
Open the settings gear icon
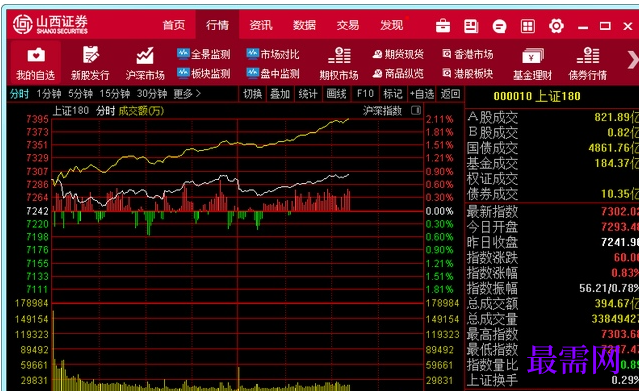(556, 26)
